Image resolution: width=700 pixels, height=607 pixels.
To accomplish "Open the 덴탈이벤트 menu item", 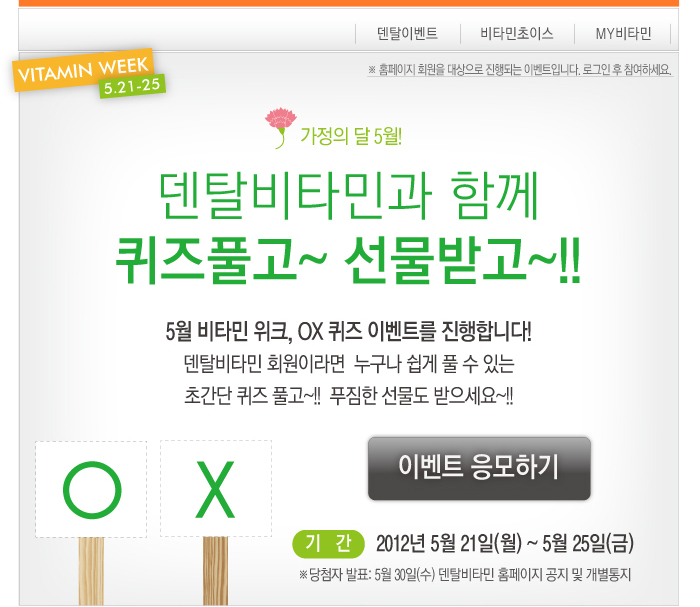I will 407,33.
